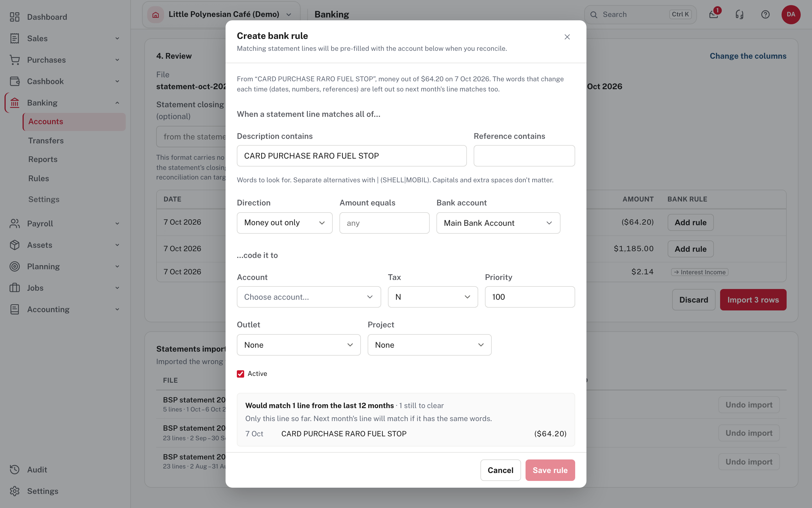Open the help question mark icon
The width and height of the screenshot is (812, 508).
(765, 14)
